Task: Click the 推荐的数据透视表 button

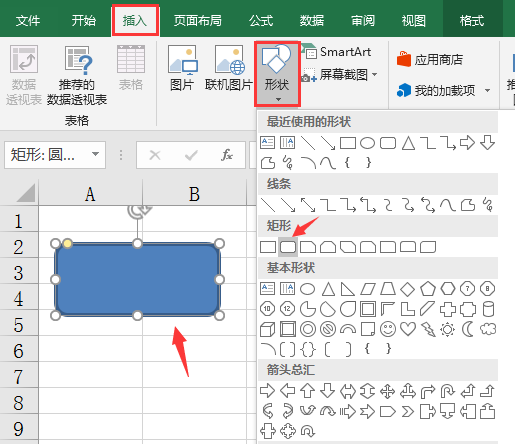Action: pos(77,75)
